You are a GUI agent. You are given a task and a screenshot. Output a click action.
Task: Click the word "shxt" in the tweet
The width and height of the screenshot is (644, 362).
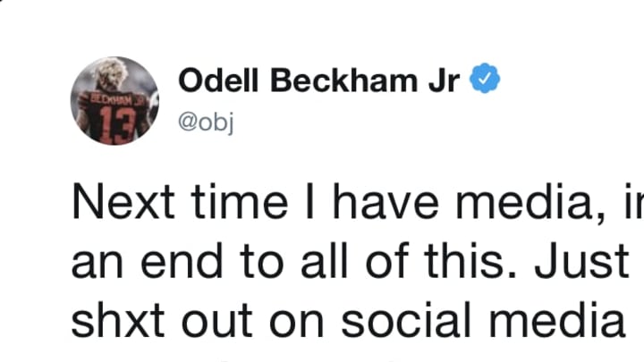118,320
